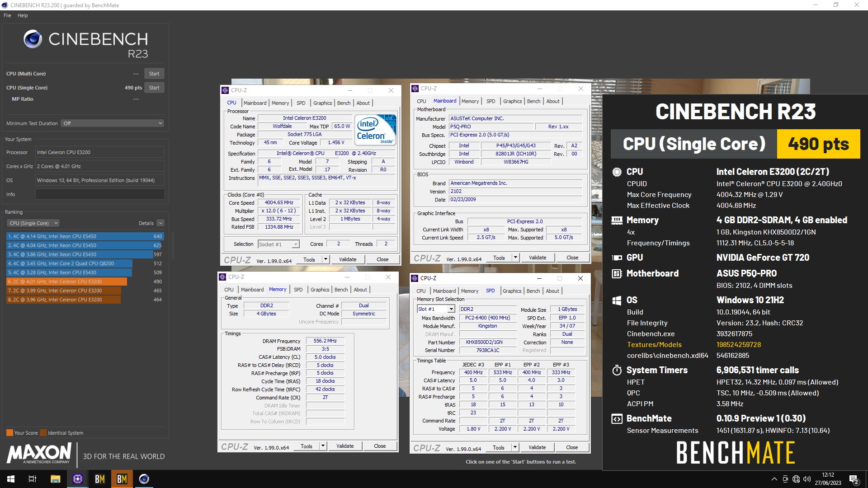Open Task View on the taskbar
Screen dimensions: 868x488
(33, 479)
